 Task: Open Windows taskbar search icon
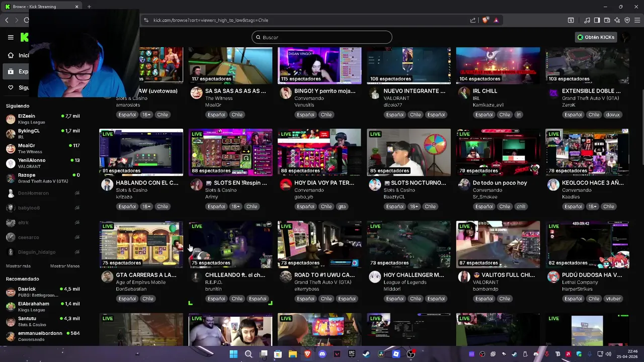pos(249,354)
